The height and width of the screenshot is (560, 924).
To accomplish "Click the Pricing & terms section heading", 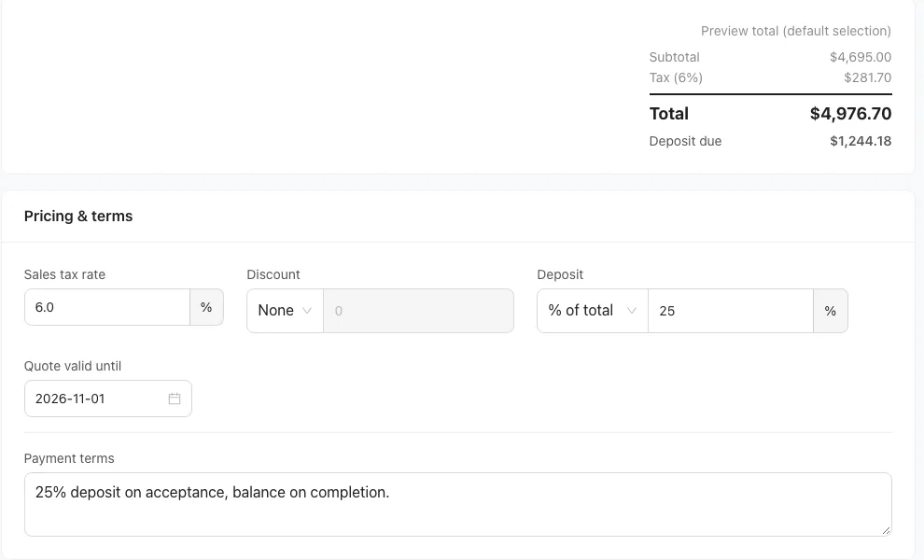I will click(x=78, y=217).
